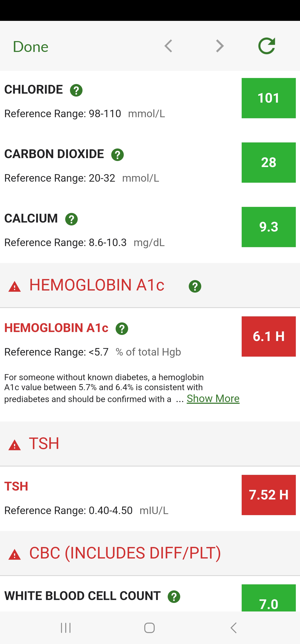300x644 pixels.
Task: Select the CBC (INCLUDES DIFF/PLT) section header
Action: [125, 553]
